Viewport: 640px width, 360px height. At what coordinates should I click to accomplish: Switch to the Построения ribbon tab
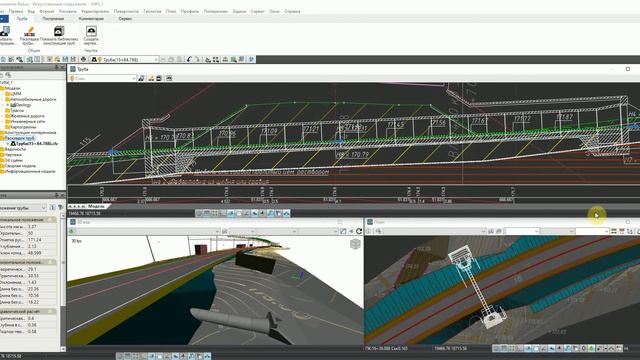point(53,19)
